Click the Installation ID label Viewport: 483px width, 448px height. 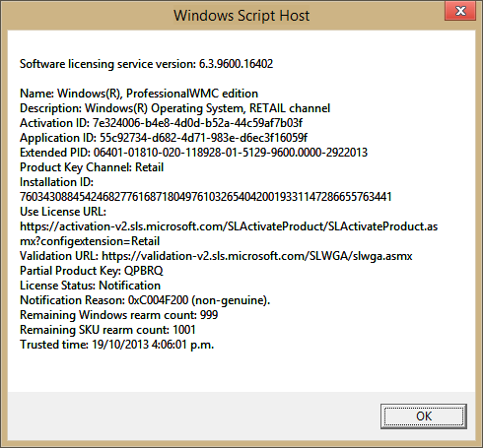(56, 182)
